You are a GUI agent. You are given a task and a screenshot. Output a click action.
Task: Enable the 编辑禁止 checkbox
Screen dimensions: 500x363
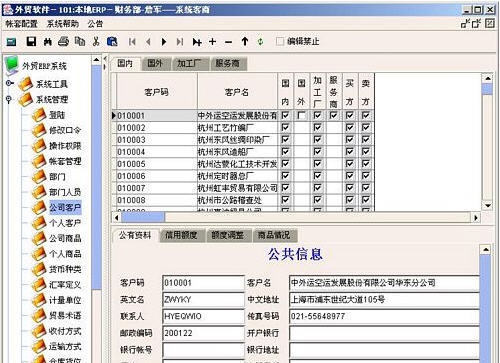pyautogui.click(x=280, y=41)
